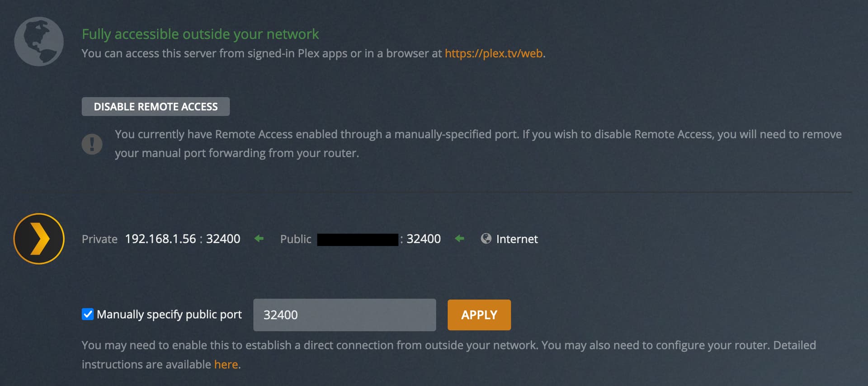Focus the public port input field
868x386 pixels.
coord(344,315)
